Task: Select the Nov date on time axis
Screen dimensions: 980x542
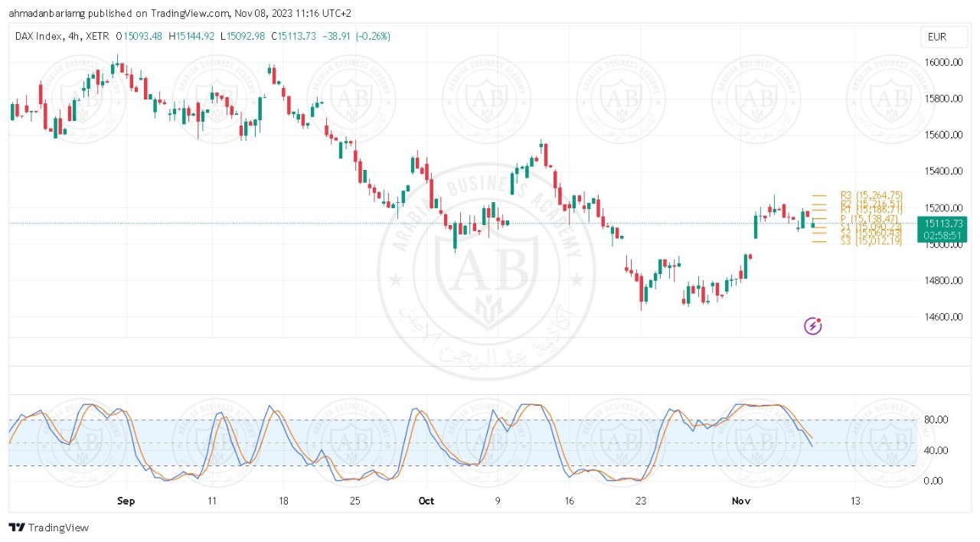Action: click(740, 501)
